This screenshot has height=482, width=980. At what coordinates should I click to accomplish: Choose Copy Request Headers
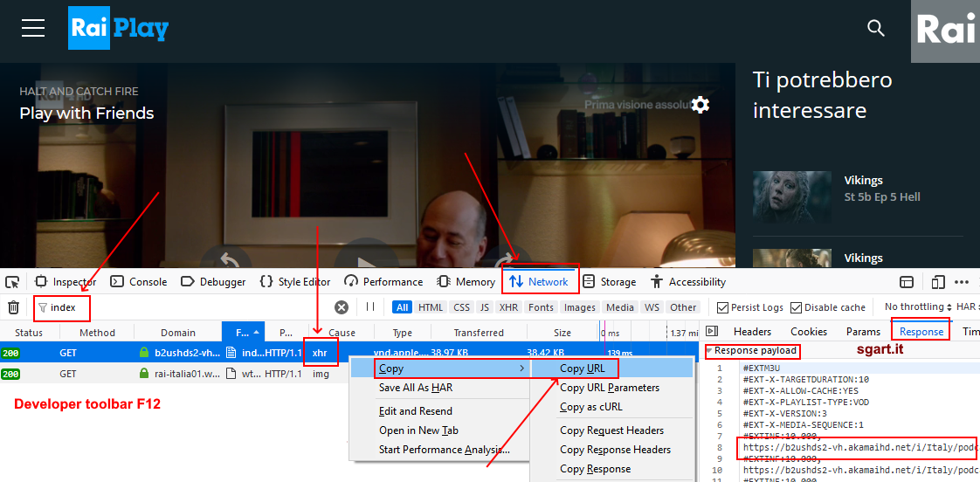click(612, 430)
